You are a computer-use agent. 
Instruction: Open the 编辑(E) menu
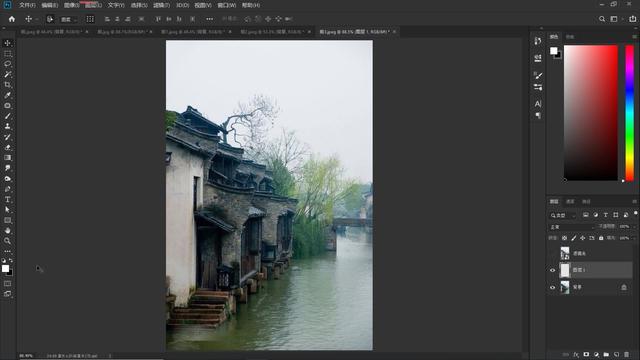point(50,5)
